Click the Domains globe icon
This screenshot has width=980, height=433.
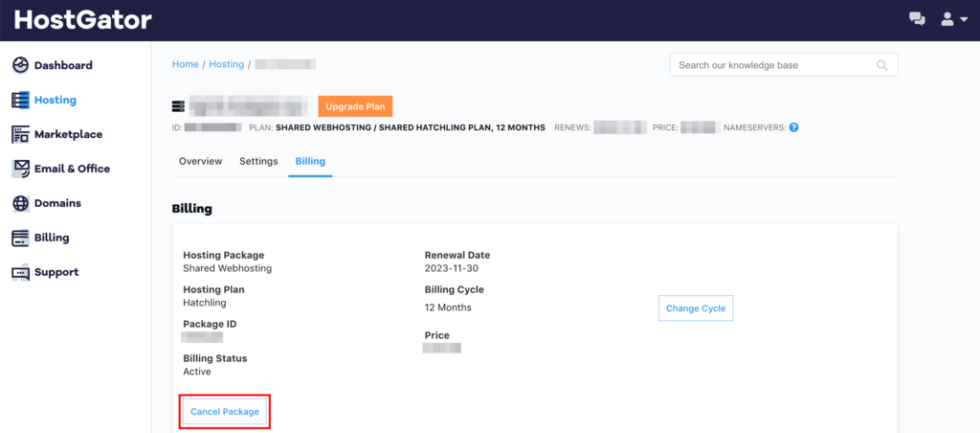pos(20,203)
